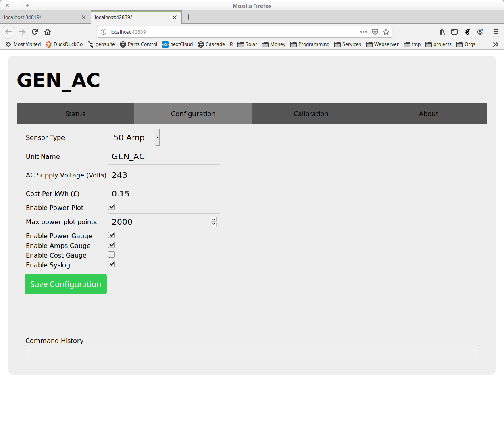Open the Firefox hamburger menu
Viewport: 504px width, 431px height.
pos(496,32)
